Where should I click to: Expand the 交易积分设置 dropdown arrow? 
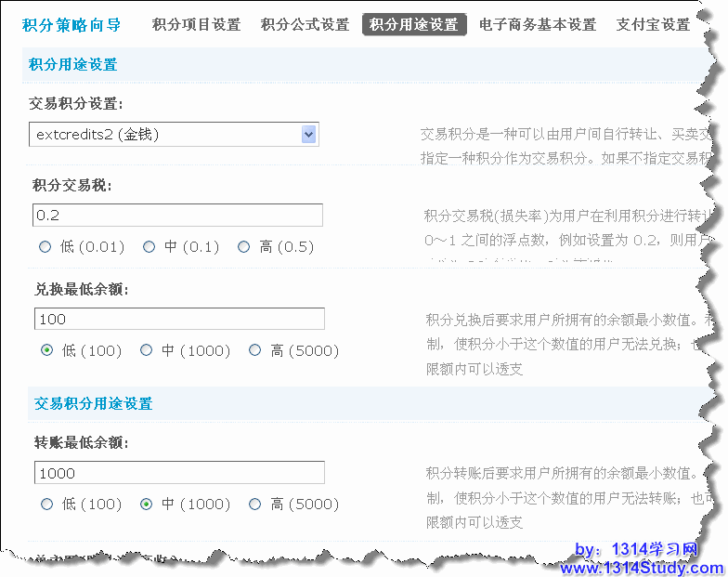point(309,135)
